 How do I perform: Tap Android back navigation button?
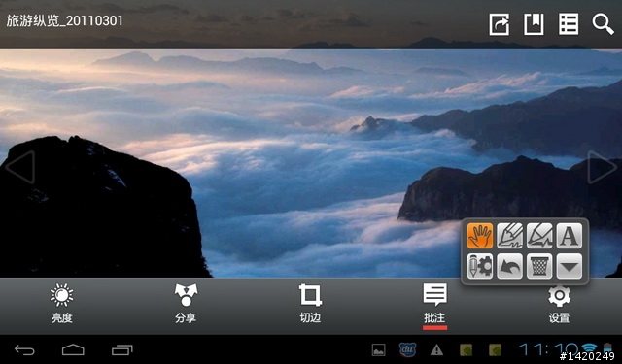pyautogui.click(x=24, y=350)
